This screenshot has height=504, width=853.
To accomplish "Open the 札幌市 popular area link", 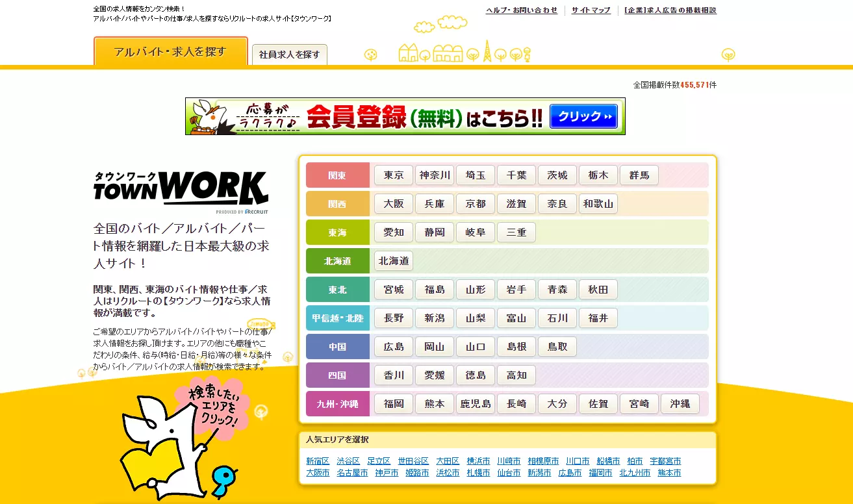I will point(478,473).
